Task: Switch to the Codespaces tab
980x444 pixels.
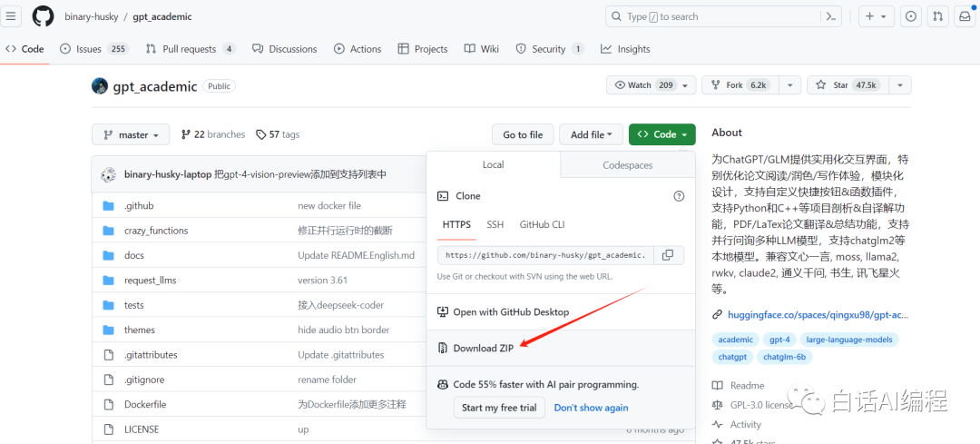Action: 628,165
